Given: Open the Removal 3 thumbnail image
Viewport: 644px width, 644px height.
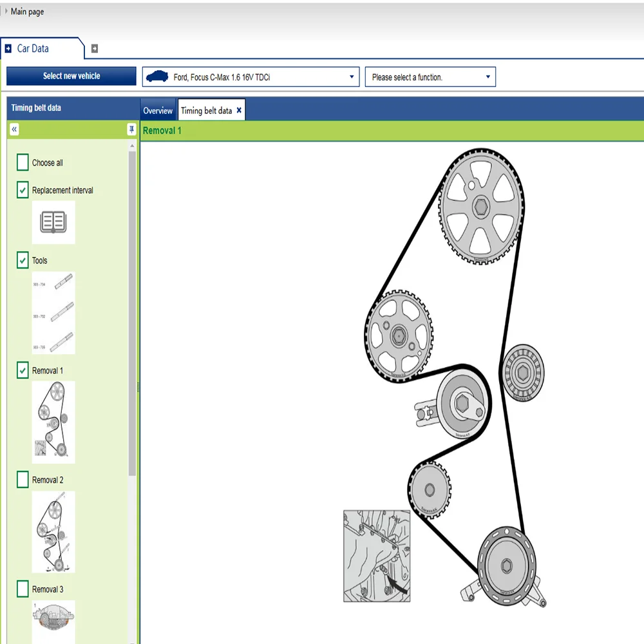Looking at the screenshot, I should [53, 621].
